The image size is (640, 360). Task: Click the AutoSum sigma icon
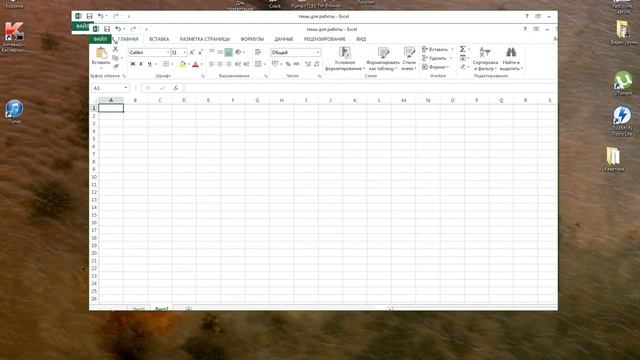tap(462, 49)
